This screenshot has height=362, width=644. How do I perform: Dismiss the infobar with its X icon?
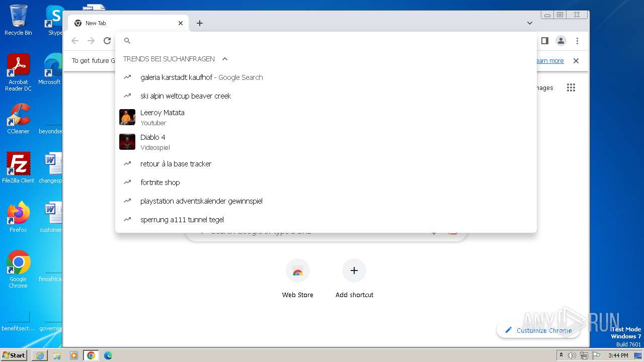pyautogui.click(x=576, y=61)
